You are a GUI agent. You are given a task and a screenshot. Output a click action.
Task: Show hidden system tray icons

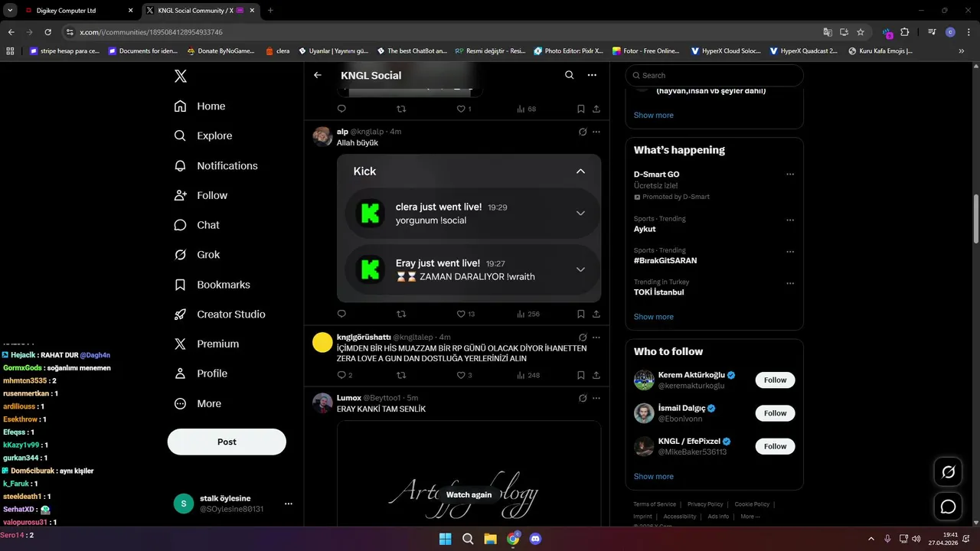(871, 539)
